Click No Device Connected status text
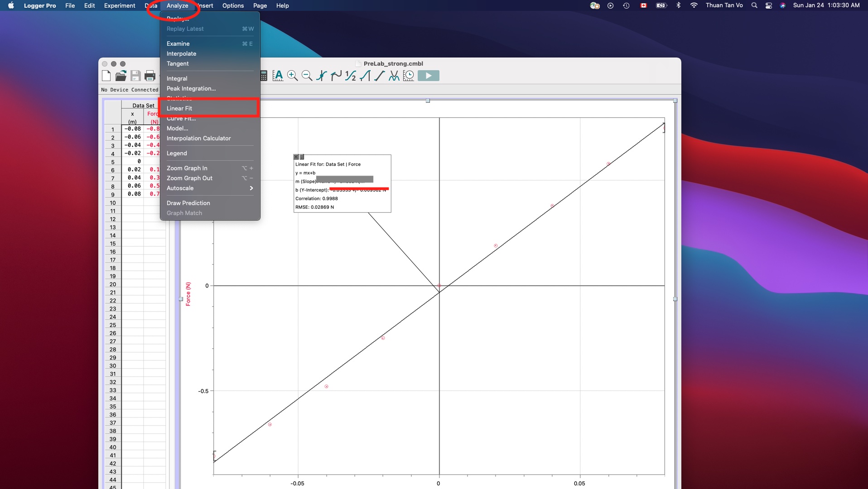Screen dimensions: 868x489 pyautogui.click(x=130, y=90)
